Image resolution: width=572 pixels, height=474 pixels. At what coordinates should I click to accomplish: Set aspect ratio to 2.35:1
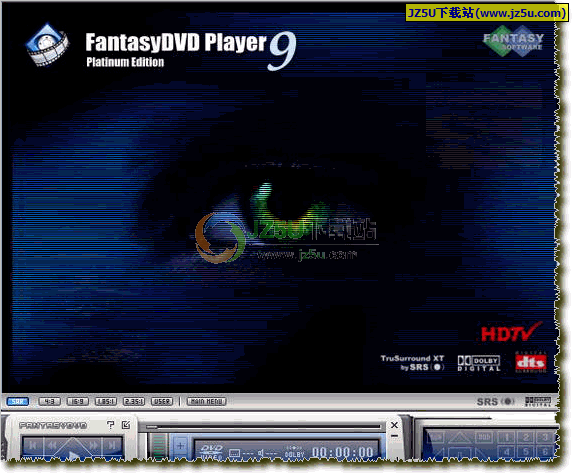134,402
